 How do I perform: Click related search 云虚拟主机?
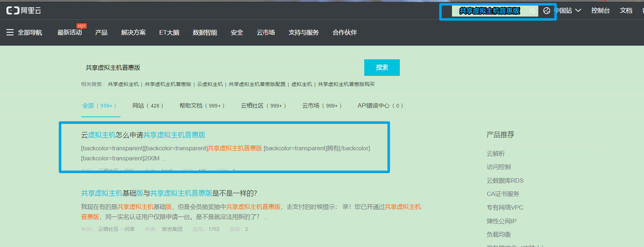210,84
